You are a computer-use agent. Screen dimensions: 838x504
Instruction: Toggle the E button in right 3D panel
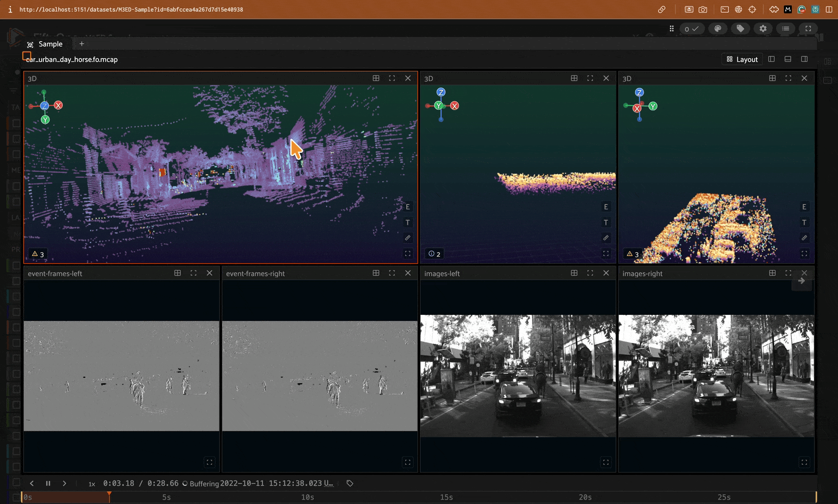pos(804,207)
